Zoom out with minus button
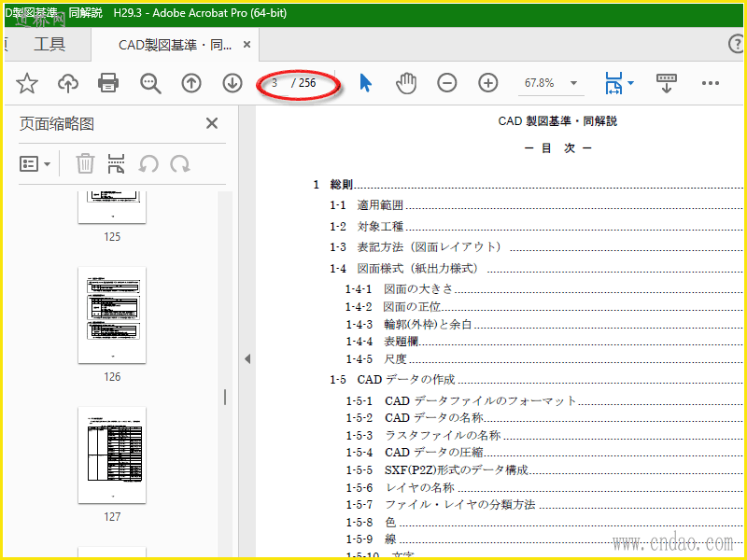 tap(447, 83)
